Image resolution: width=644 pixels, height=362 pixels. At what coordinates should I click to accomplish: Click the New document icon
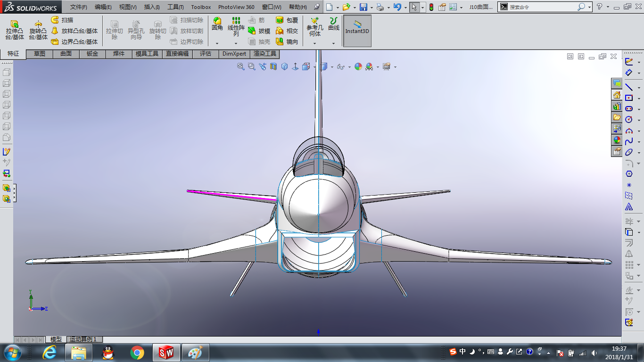point(329,7)
